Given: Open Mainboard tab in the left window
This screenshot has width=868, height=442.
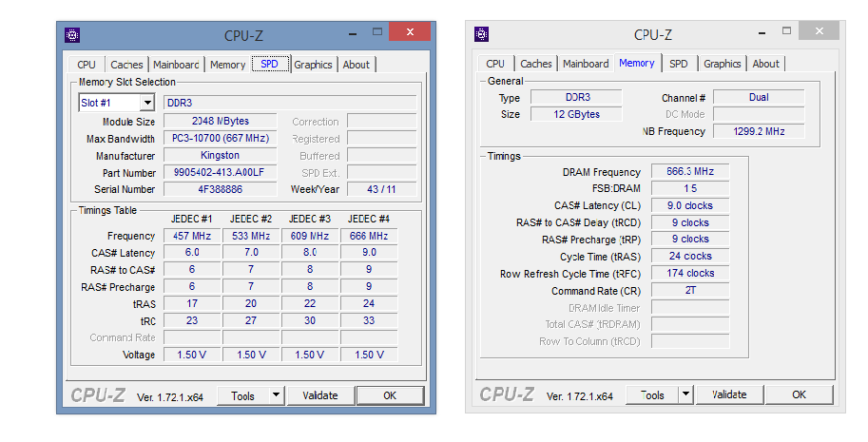Looking at the screenshot, I should coord(176,65).
